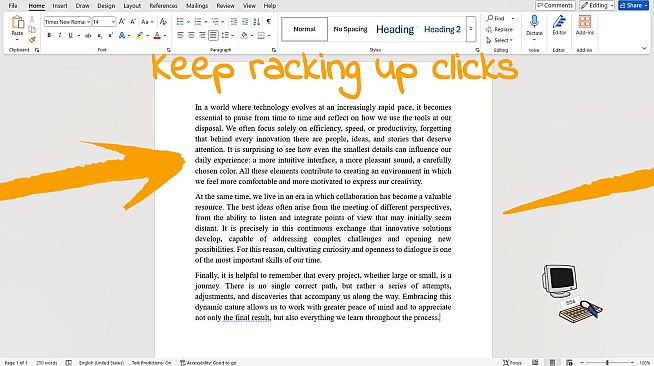654x366 pixels.
Task: Open font name dropdown Times New Roman
Action: click(88, 22)
